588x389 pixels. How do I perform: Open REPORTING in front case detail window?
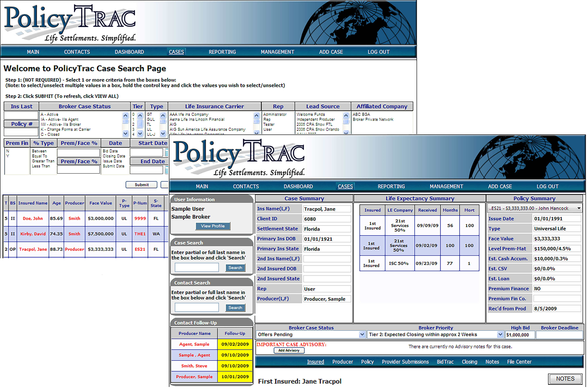[x=391, y=187]
